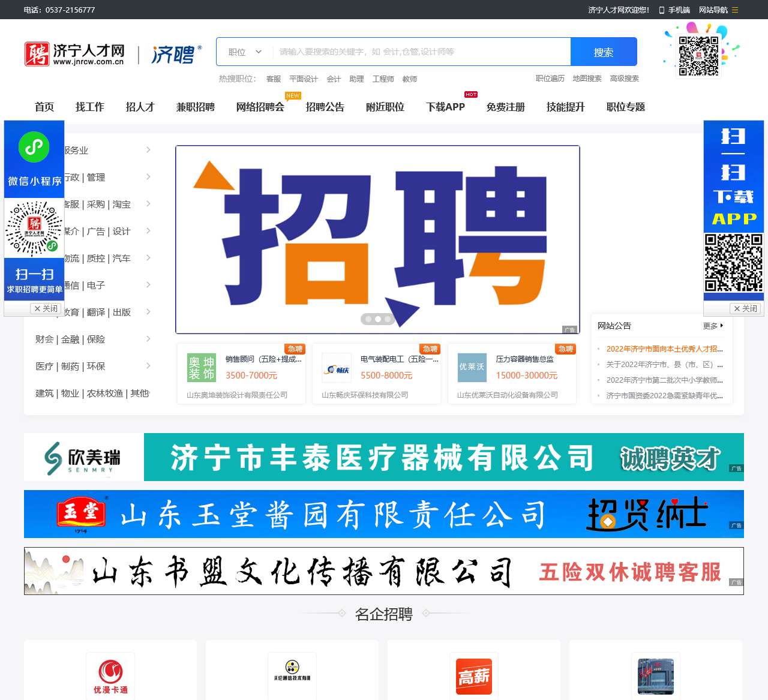Open 职位专题 navigation item

point(626,107)
